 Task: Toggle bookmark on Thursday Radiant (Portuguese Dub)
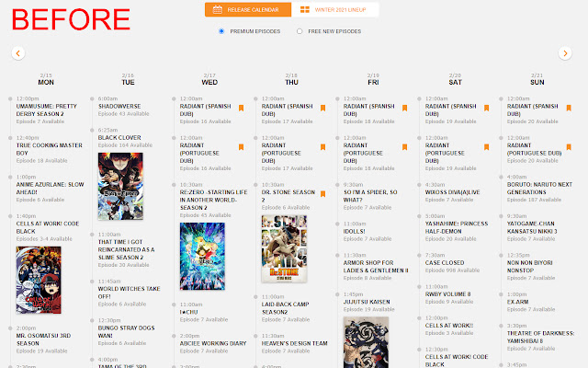pyautogui.click(x=322, y=147)
